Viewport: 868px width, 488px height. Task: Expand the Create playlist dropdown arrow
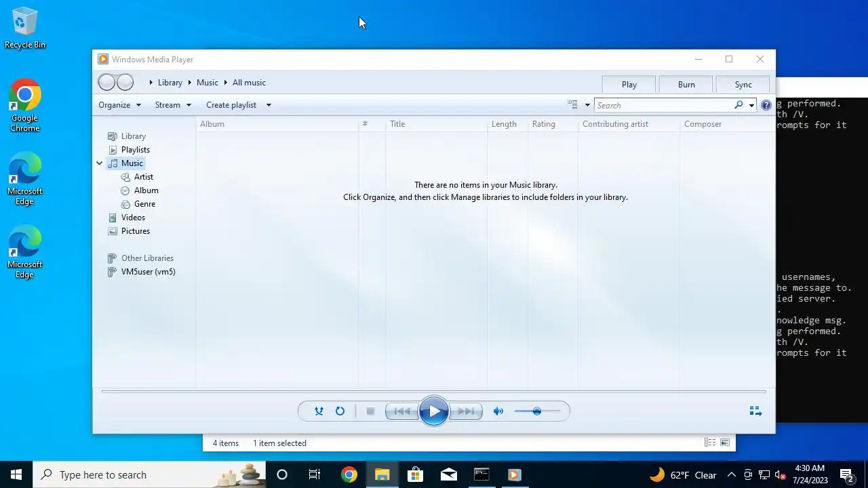pyautogui.click(x=269, y=105)
